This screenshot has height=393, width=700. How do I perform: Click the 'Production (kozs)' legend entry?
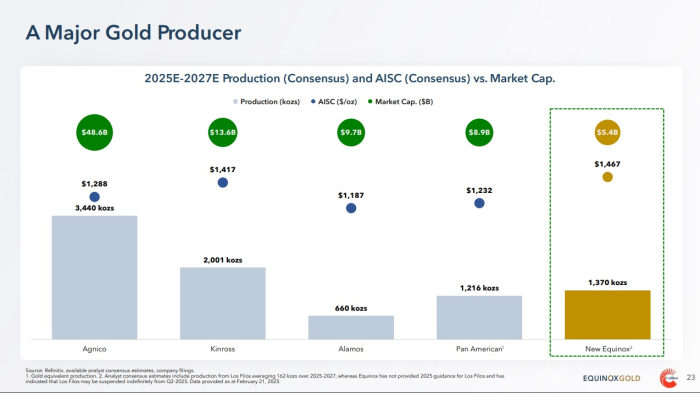(x=267, y=102)
